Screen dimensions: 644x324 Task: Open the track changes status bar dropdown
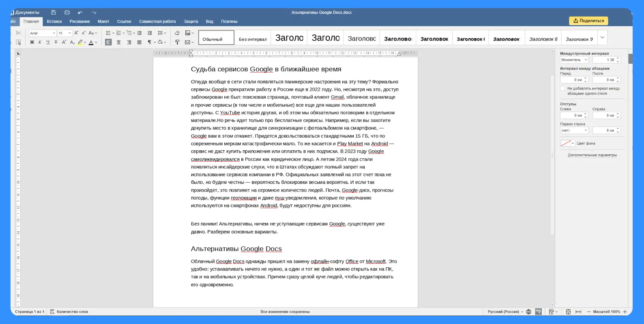[553, 311]
